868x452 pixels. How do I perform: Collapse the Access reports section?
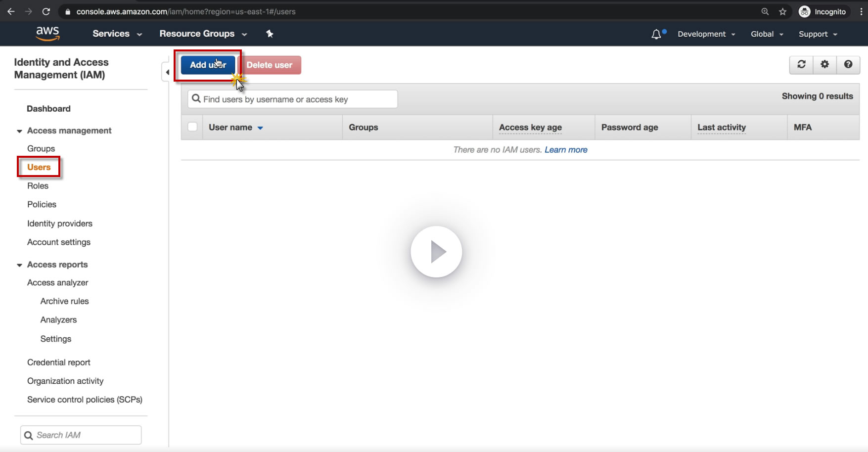point(19,265)
